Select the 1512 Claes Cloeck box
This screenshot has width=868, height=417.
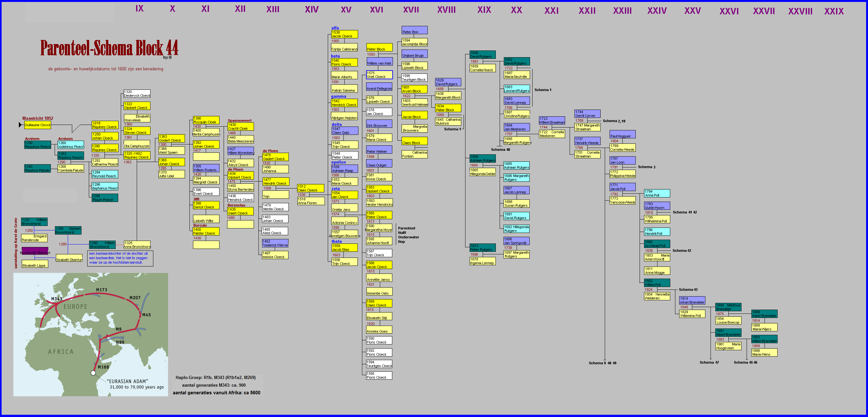tap(310, 188)
